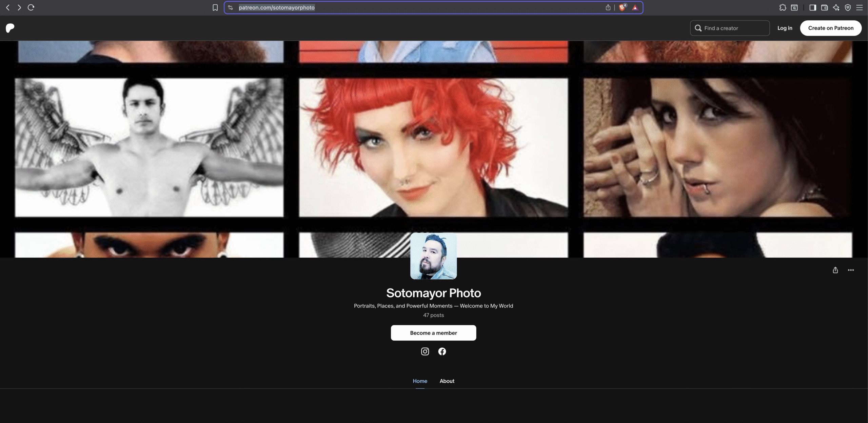Open the Leo AI assistant
The width and height of the screenshot is (868, 423).
click(836, 7)
